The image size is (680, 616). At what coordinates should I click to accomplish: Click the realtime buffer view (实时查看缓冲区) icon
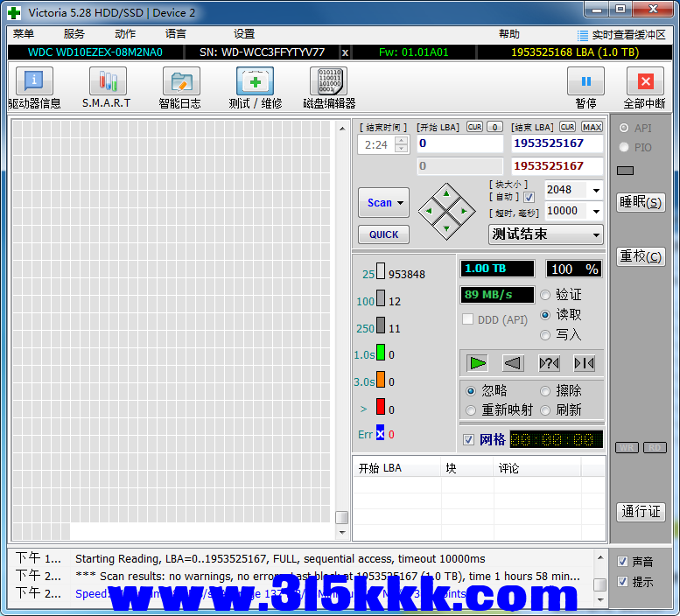click(583, 35)
